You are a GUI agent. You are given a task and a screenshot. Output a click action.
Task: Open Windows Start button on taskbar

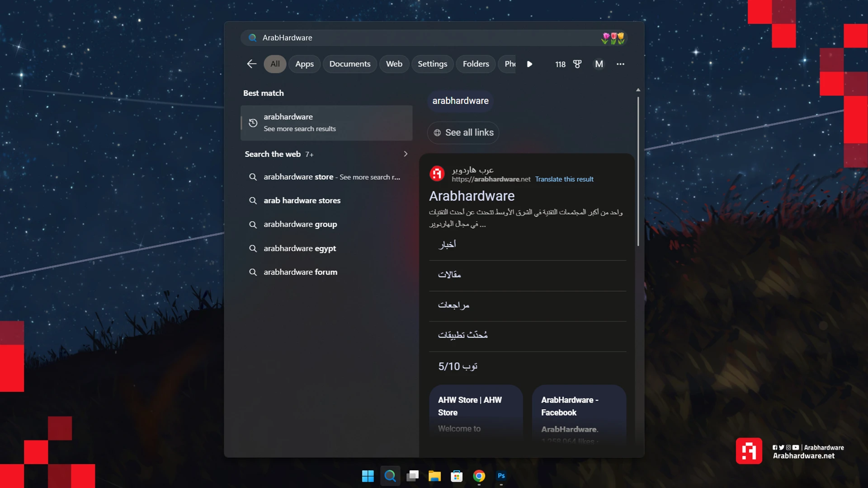pos(368,476)
